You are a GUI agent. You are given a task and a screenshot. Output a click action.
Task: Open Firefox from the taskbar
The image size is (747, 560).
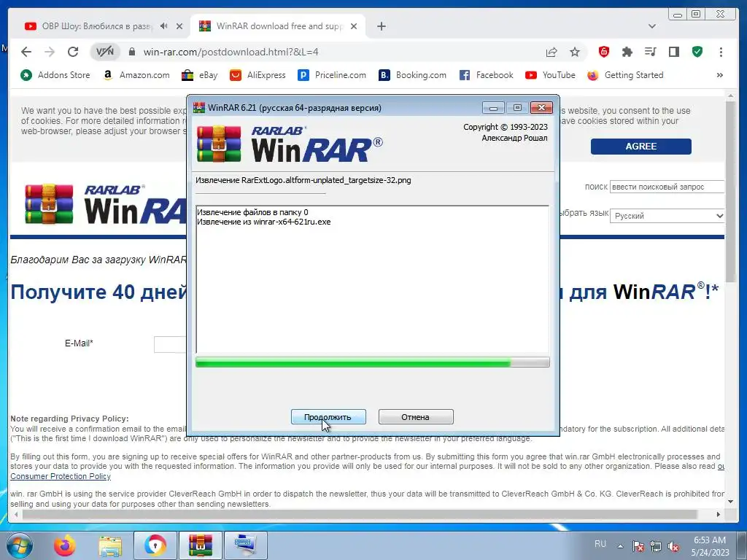[x=65, y=545]
